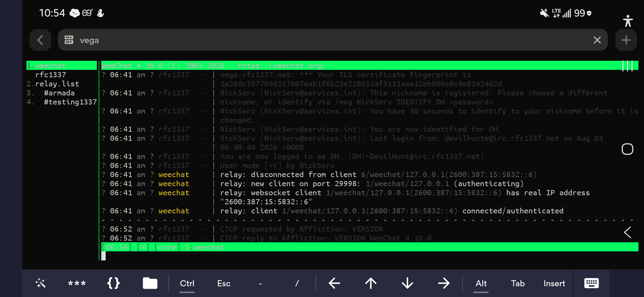Tap the "1:weechat" status bar entry
644x297 pixels.
coord(205,247)
